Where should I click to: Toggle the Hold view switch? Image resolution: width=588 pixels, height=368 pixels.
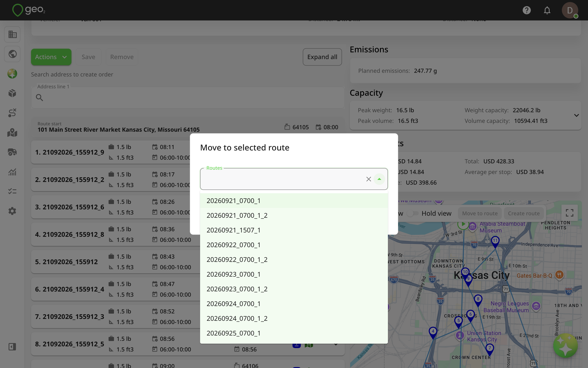(413, 213)
